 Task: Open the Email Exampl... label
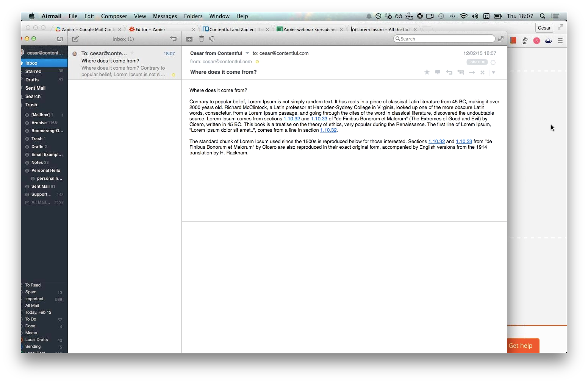tap(44, 154)
